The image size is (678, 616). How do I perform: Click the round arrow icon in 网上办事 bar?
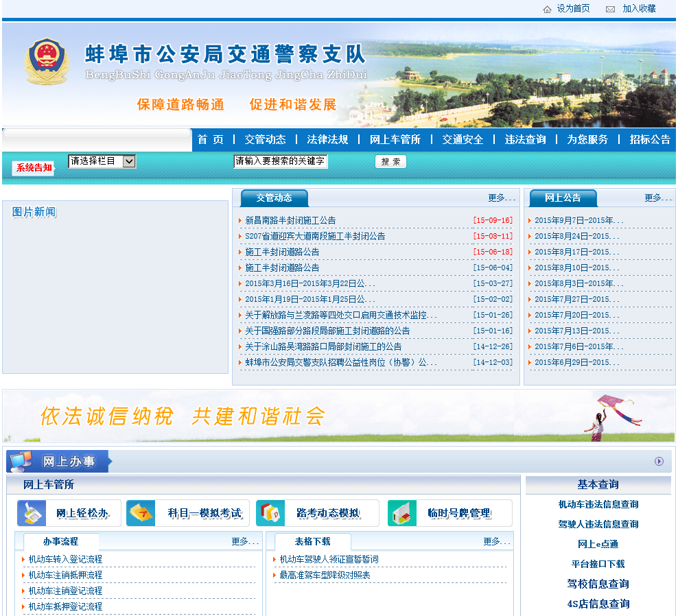[659, 461]
